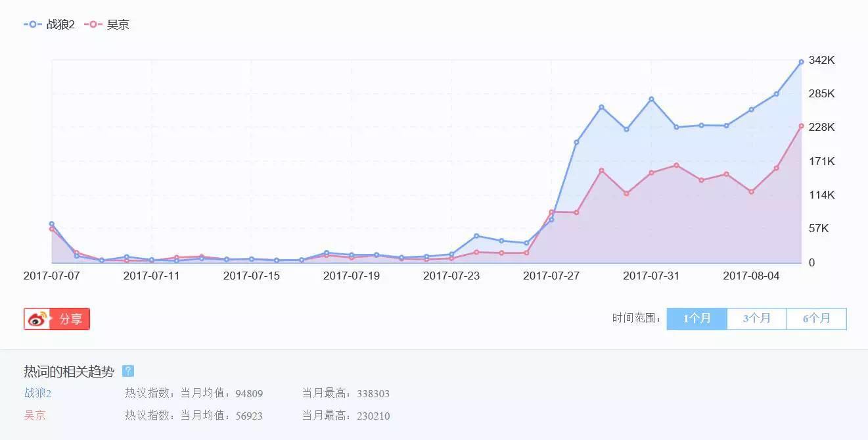Click the 战狼2 peak point at 342K
The height and width of the screenshot is (440, 868).
tap(801, 62)
